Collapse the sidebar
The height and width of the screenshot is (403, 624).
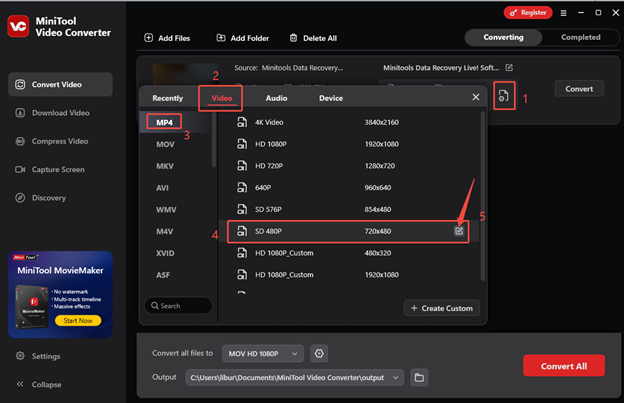(x=39, y=384)
